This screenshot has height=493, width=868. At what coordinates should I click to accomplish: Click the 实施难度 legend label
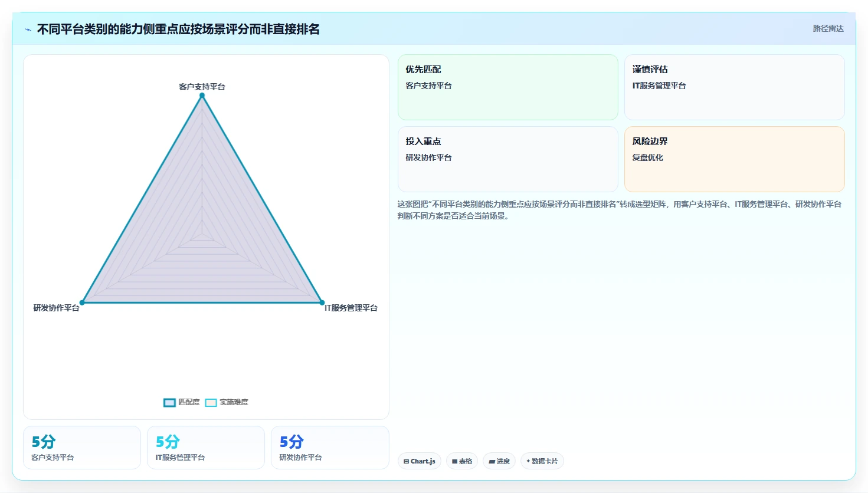point(234,402)
